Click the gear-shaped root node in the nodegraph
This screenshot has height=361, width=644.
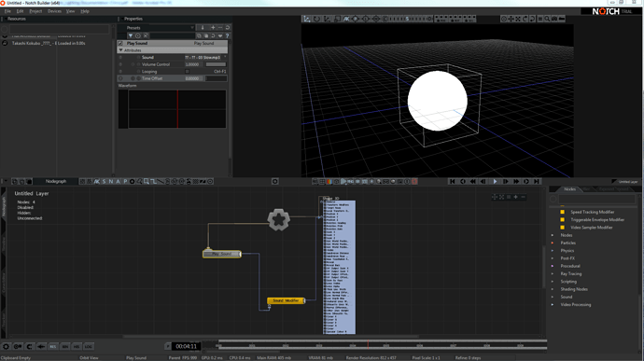point(278,220)
